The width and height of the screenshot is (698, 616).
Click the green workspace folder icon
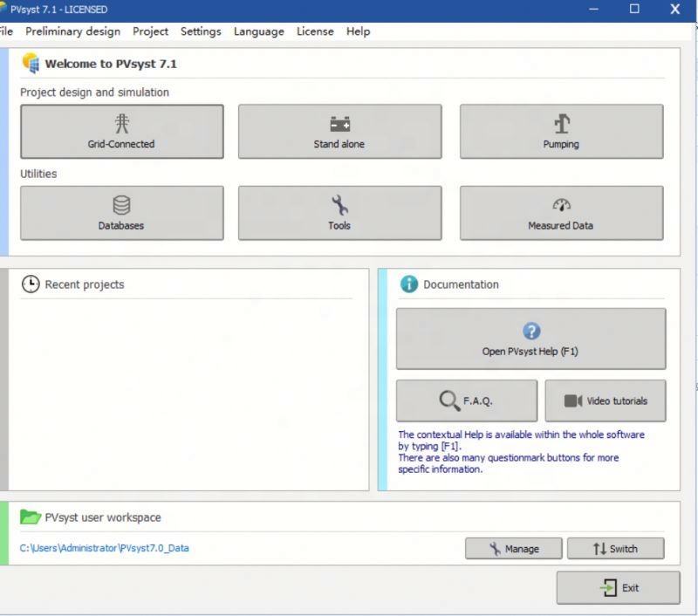30,517
